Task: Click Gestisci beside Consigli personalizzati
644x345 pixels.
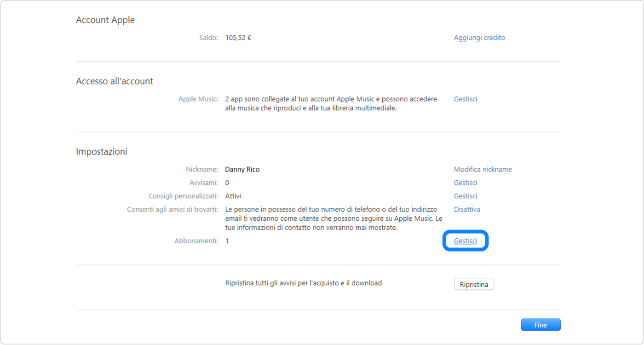Action: [465, 195]
